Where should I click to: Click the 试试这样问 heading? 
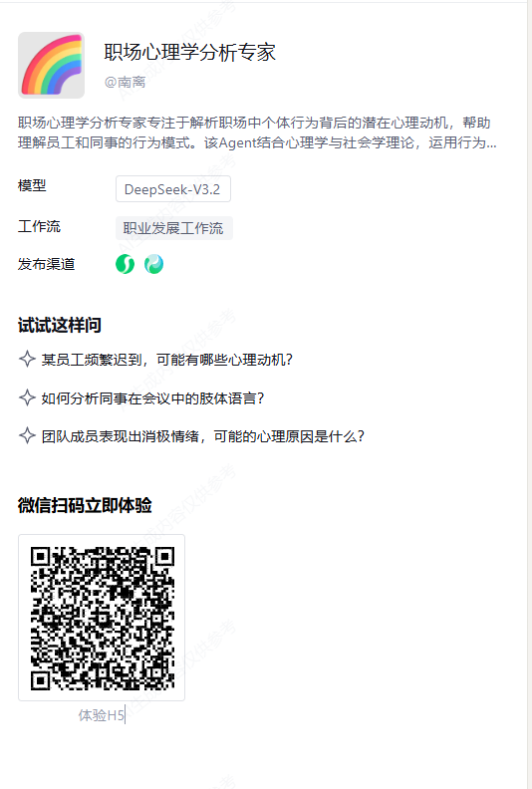coord(60,325)
